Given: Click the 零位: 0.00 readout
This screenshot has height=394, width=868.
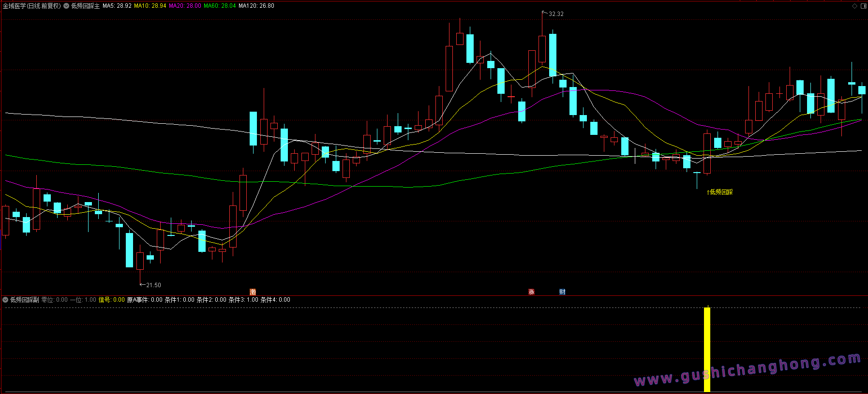Looking at the screenshot, I should (x=55, y=300).
